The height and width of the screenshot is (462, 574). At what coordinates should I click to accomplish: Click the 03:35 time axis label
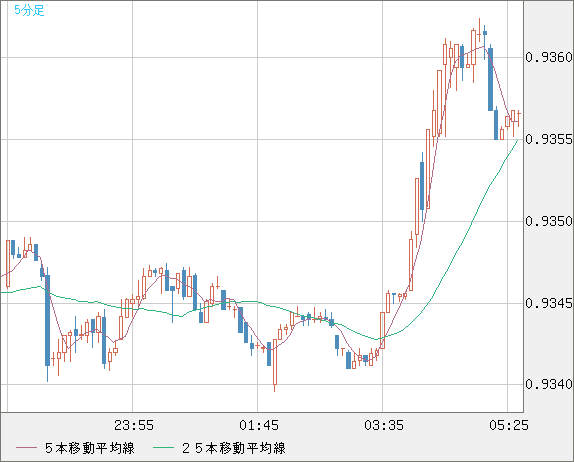point(384,425)
